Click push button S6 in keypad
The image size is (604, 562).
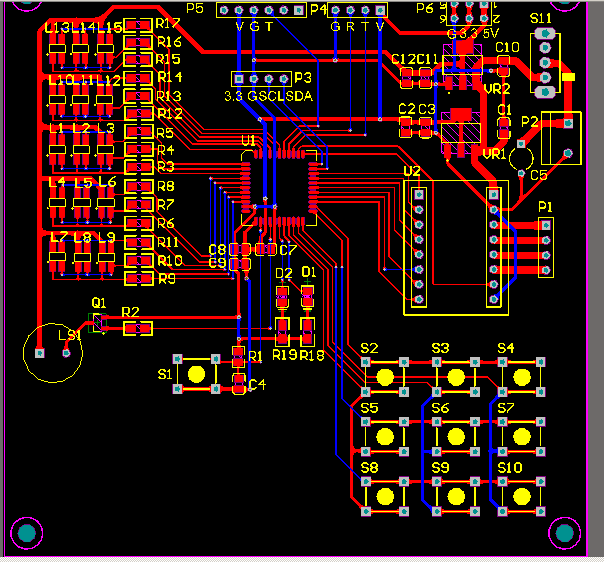456,436
